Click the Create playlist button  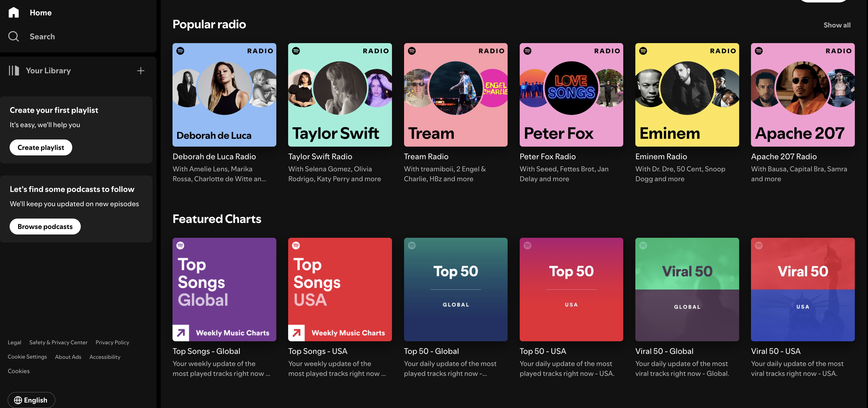(x=41, y=147)
